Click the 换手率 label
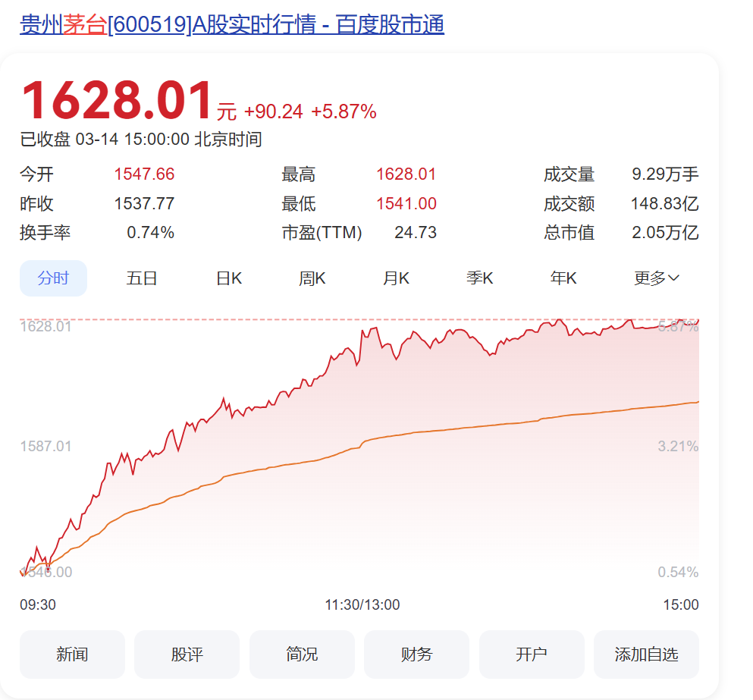The image size is (753, 700). 45,233
